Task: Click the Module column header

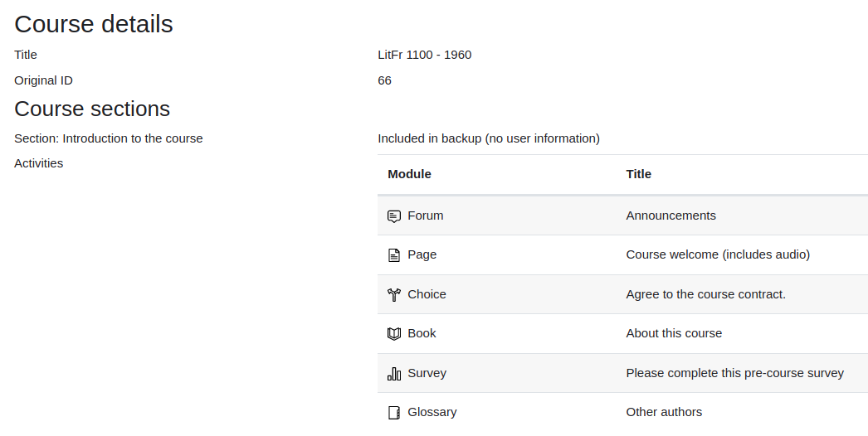Action: click(x=409, y=174)
